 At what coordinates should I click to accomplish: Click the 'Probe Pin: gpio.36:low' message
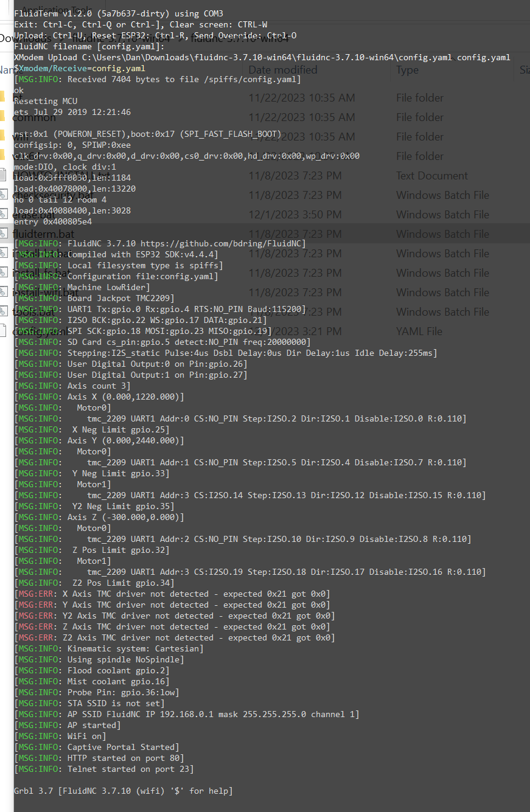click(x=97, y=692)
